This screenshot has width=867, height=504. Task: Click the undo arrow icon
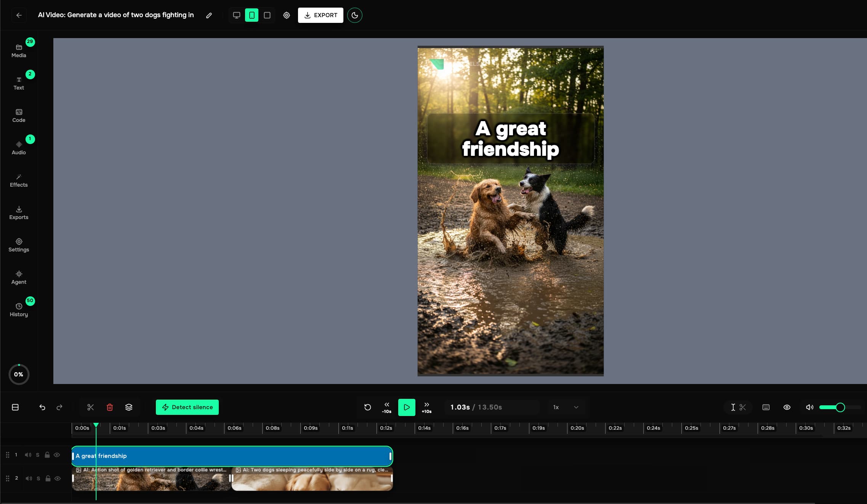42,407
